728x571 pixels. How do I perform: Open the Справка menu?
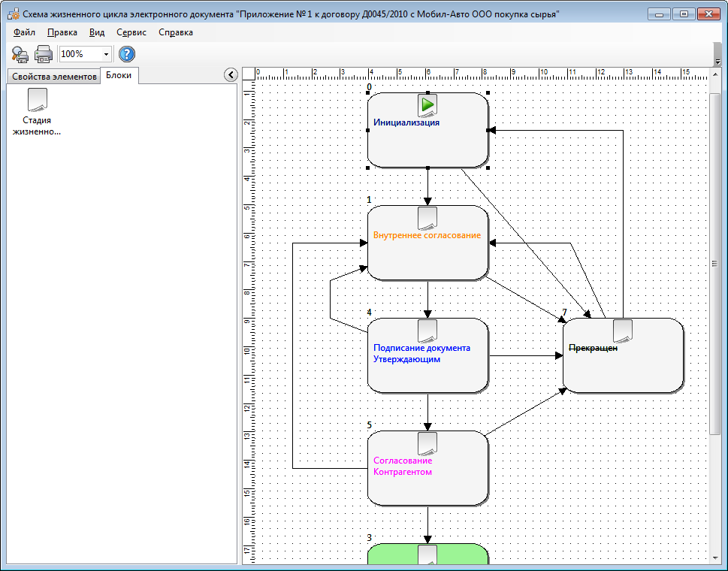[x=176, y=32]
